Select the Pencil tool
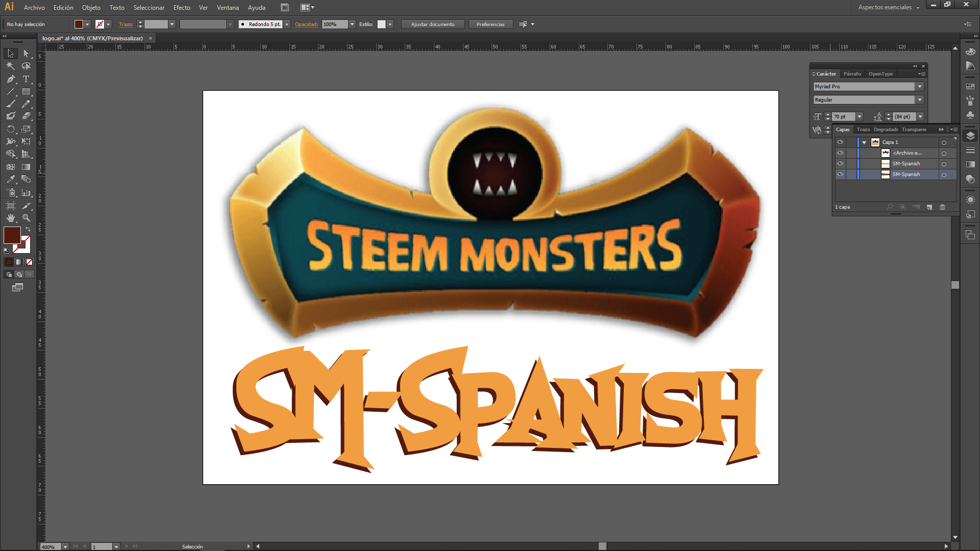The image size is (980, 551). click(26, 104)
